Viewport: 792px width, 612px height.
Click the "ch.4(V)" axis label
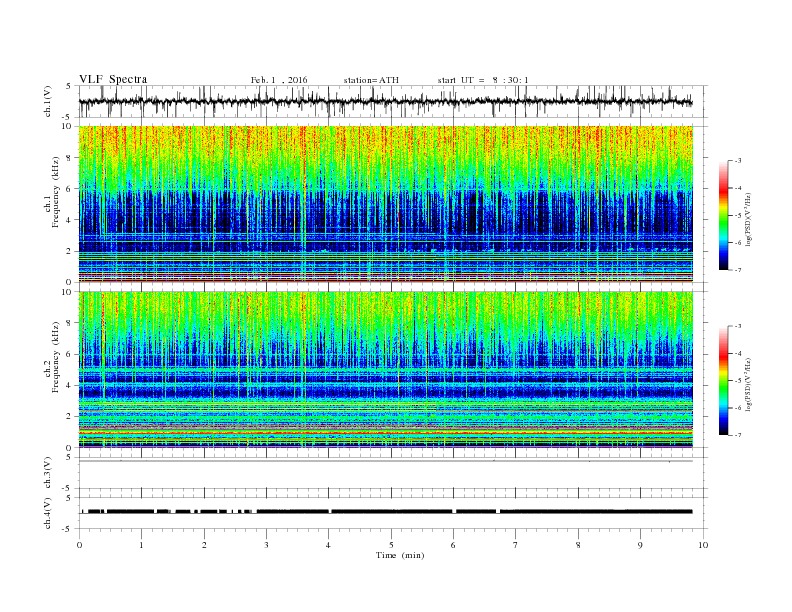click(x=48, y=513)
